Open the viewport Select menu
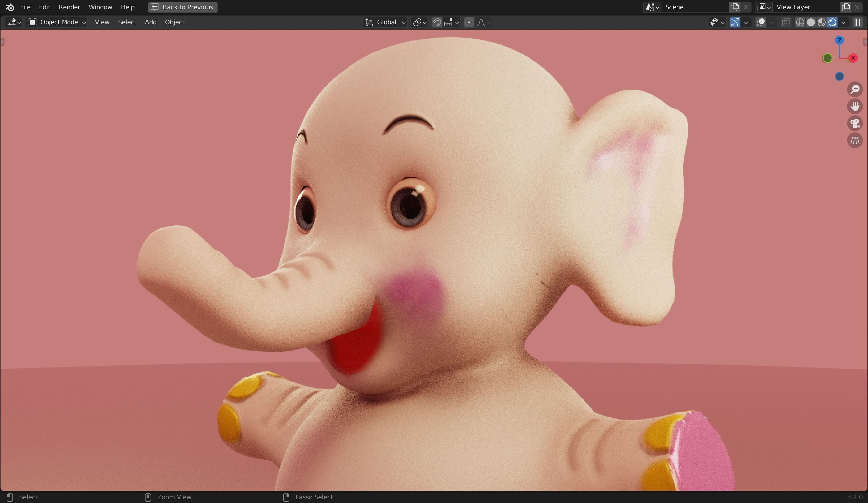Screen dimensions: 868x503 coord(127,22)
